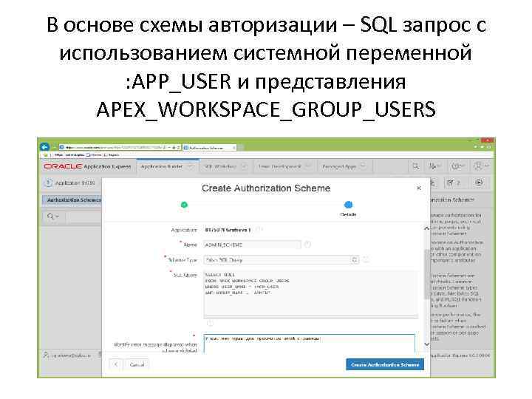This screenshot has height=399, width=532.
Task: Click the error message text area
Action: click(x=309, y=344)
